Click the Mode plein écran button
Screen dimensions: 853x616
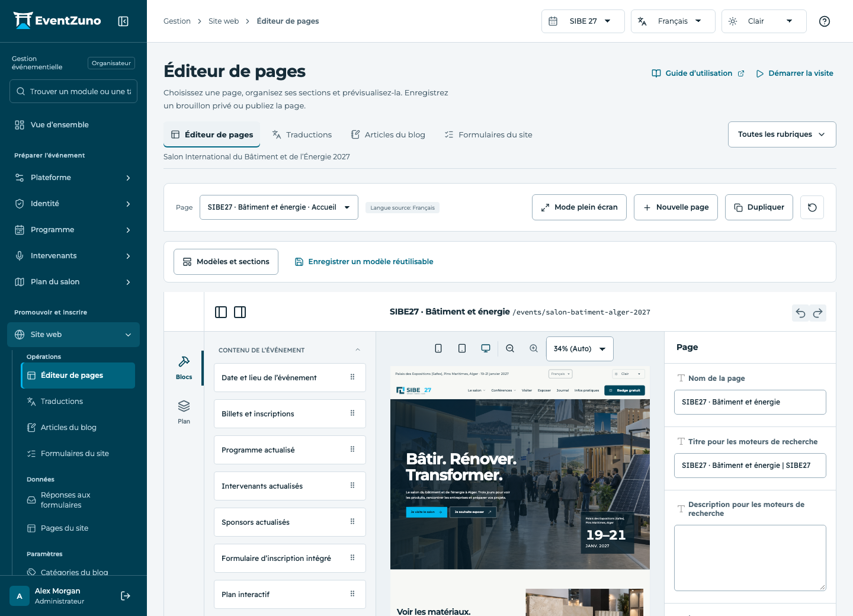579,207
